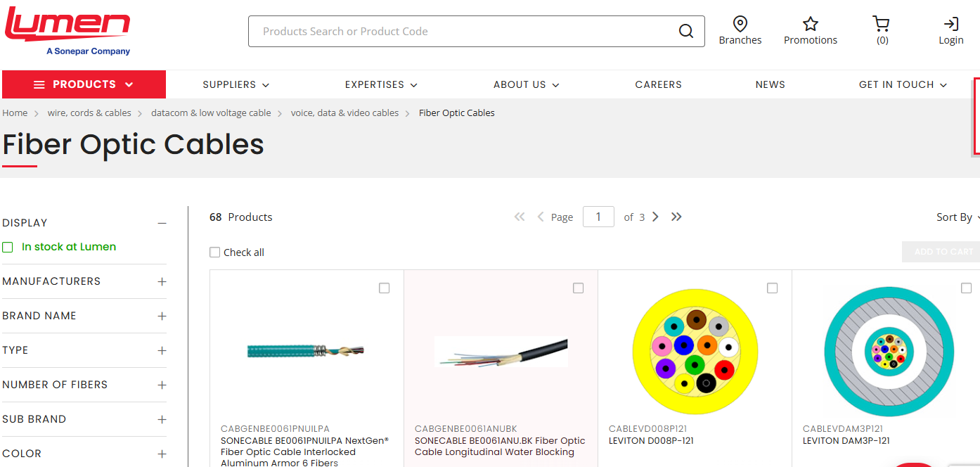Screen dimensions: 980x467
Task: Open the Sort By dropdown
Action: [956, 217]
